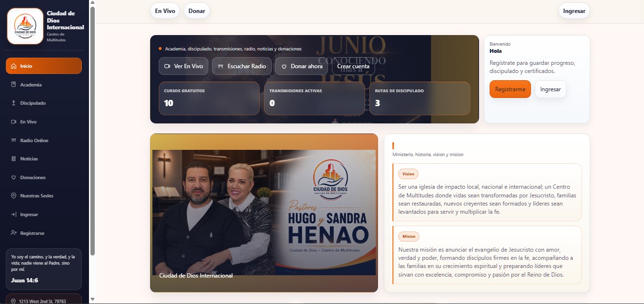Click the Hola greeting text

[495, 50]
